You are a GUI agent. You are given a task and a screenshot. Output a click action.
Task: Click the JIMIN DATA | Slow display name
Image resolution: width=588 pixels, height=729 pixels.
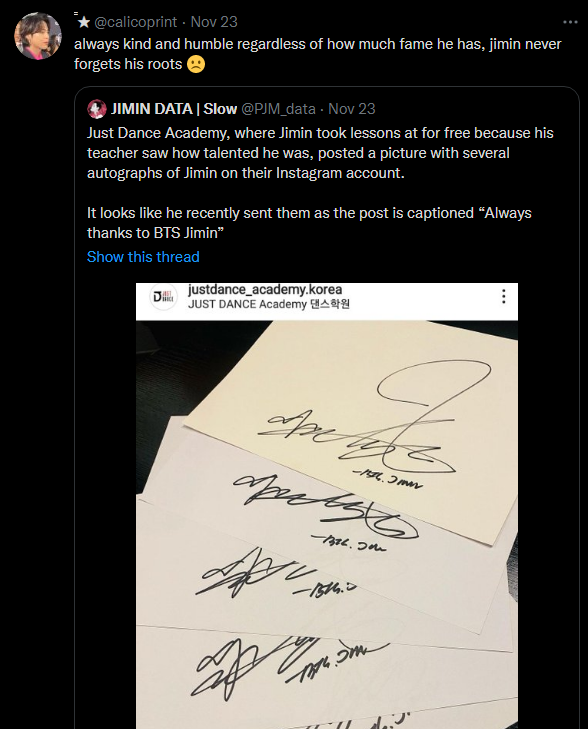click(174, 109)
